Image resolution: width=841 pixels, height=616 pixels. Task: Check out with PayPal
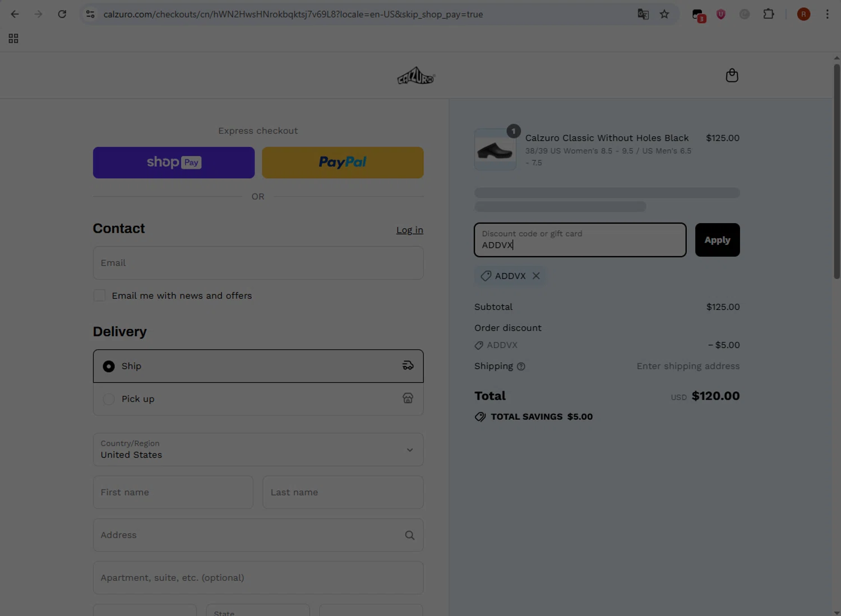(x=343, y=163)
